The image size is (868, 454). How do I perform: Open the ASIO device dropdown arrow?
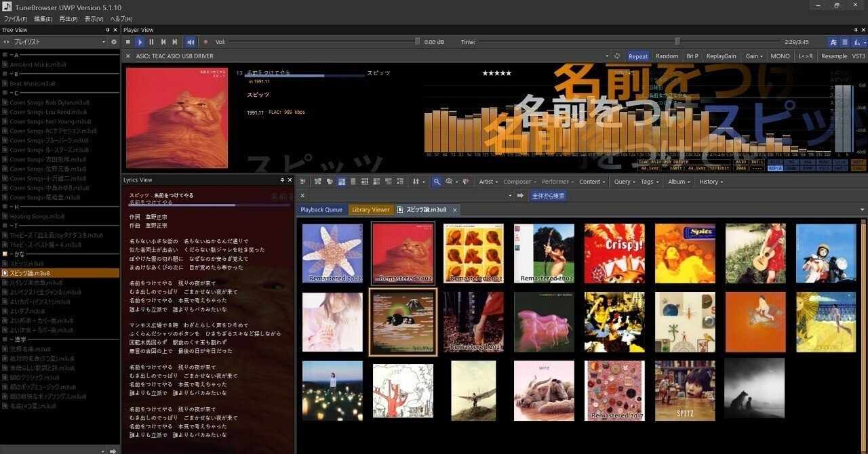pyautogui.click(x=608, y=56)
